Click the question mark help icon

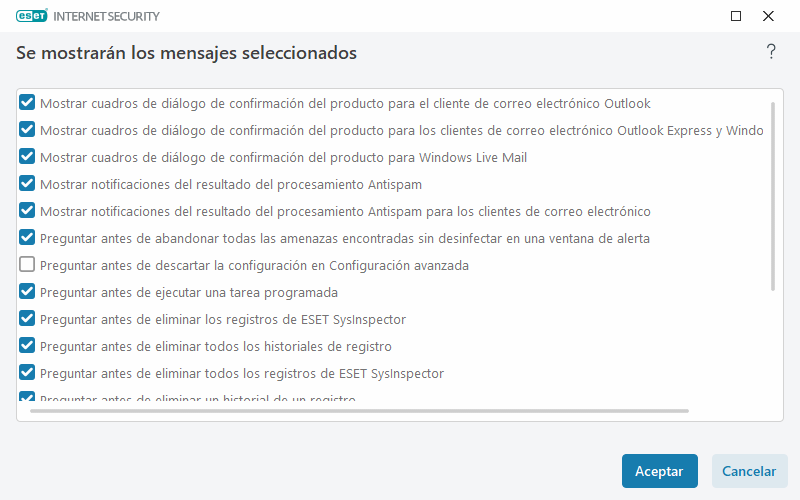click(x=771, y=52)
